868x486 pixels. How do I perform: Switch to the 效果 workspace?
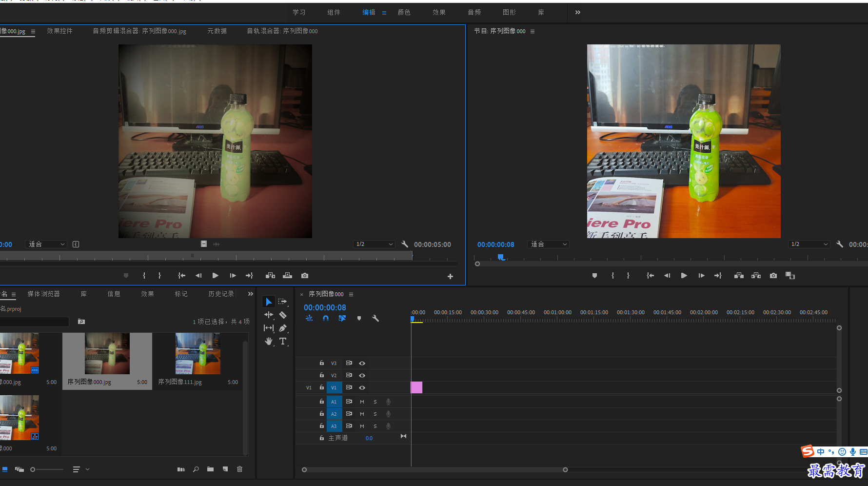(439, 12)
